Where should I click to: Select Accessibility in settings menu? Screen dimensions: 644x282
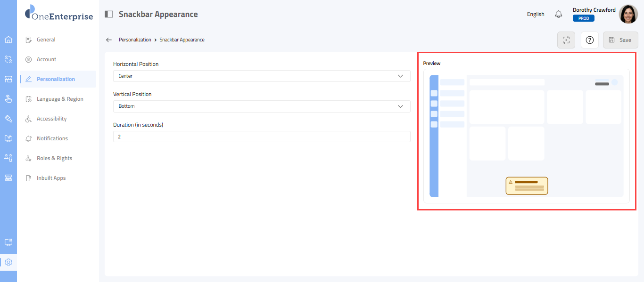51,119
